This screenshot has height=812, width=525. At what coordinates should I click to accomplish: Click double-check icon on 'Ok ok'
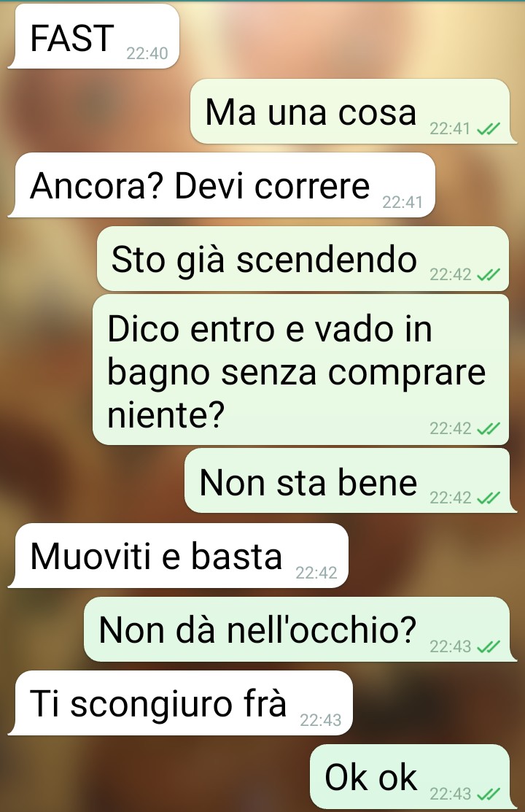tap(488, 793)
